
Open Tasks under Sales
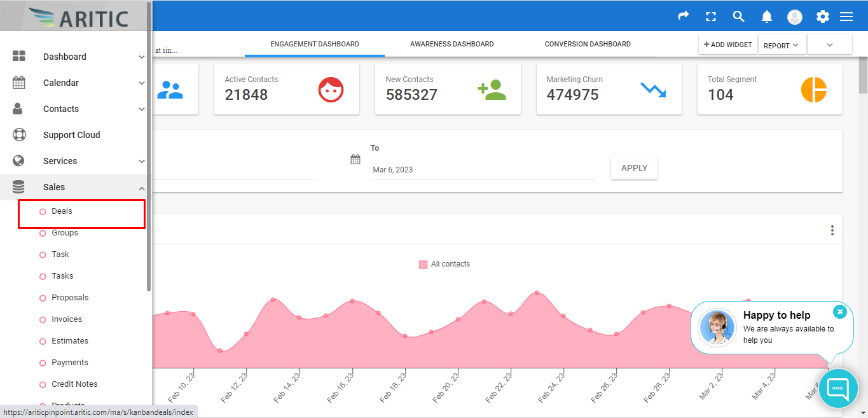click(62, 276)
